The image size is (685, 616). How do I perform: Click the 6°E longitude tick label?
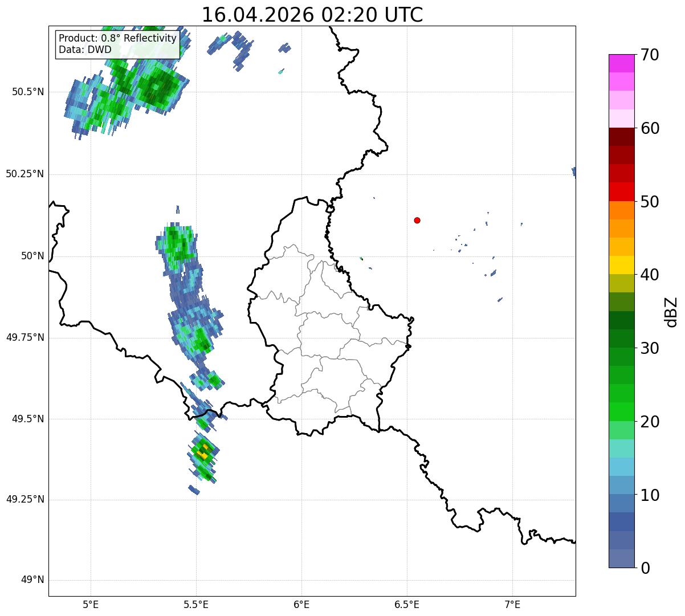tap(301, 604)
